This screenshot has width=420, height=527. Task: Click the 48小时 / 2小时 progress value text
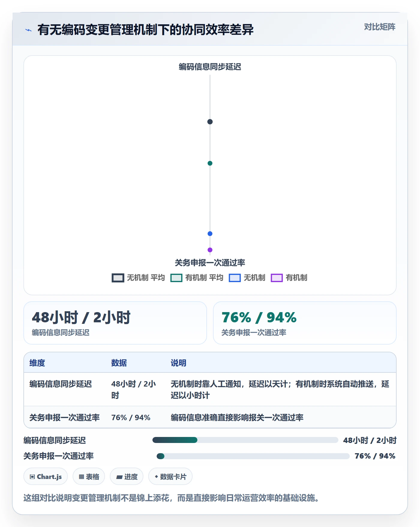[370, 440]
